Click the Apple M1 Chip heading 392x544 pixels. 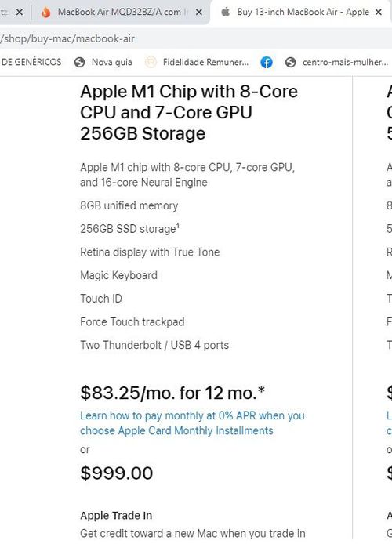189,112
